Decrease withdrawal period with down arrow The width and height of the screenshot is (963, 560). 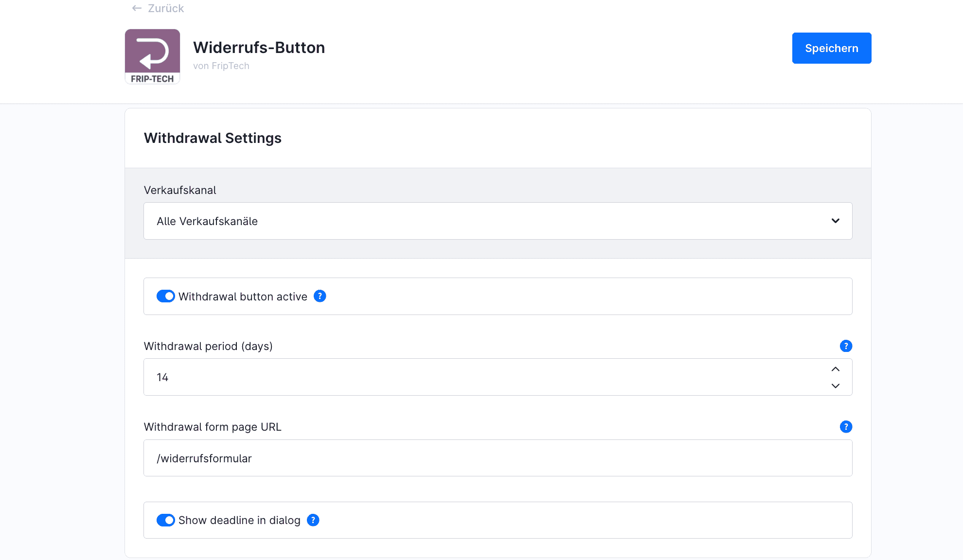835,386
